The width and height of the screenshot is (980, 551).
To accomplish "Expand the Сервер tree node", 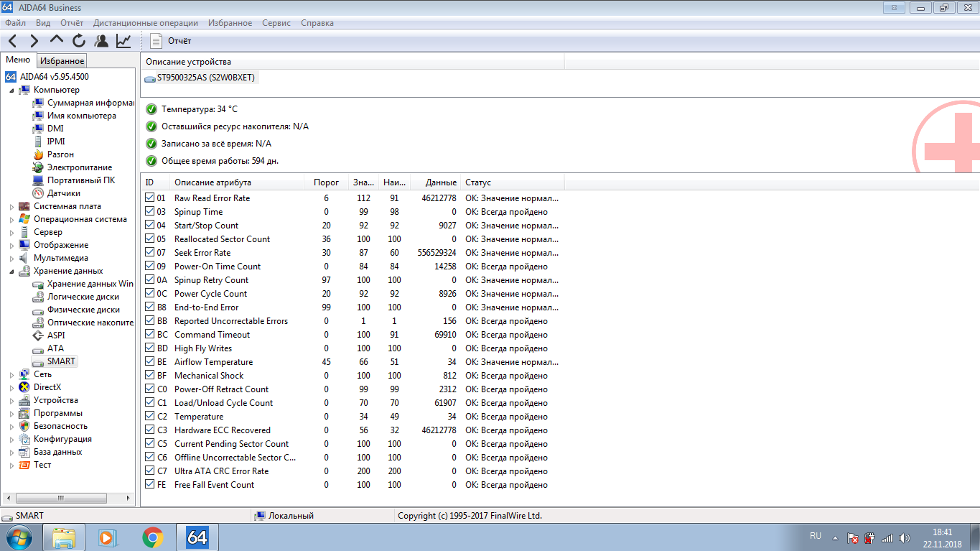I will click(11, 233).
